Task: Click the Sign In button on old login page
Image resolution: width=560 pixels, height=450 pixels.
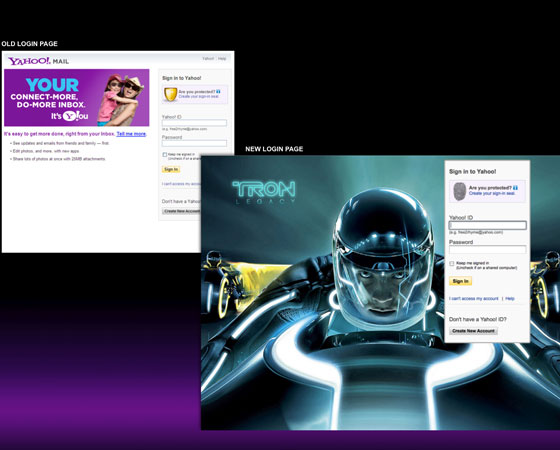Action: (x=171, y=169)
